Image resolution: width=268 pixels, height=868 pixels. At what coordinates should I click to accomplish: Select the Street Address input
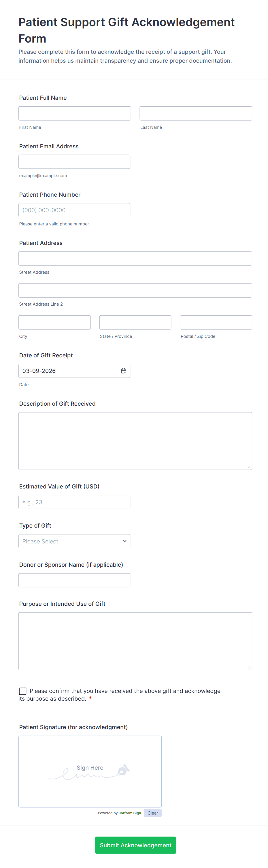pyautogui.click(x=135, y=258)
